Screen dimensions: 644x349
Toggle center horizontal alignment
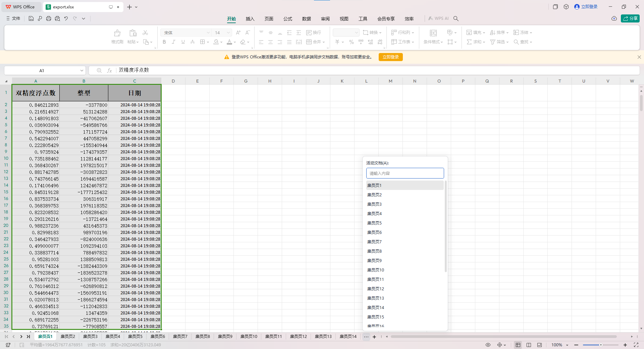[x=270, y=42]
